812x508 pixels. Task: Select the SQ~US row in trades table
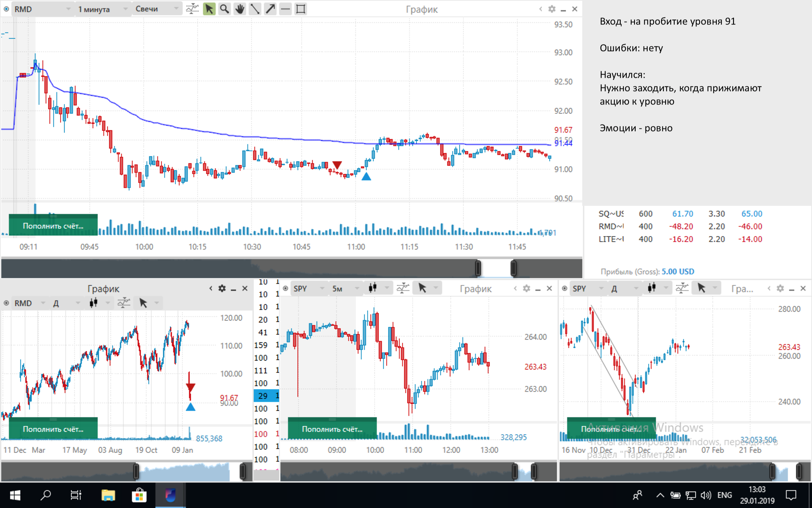pyautogui.click(x=680, y=214)
